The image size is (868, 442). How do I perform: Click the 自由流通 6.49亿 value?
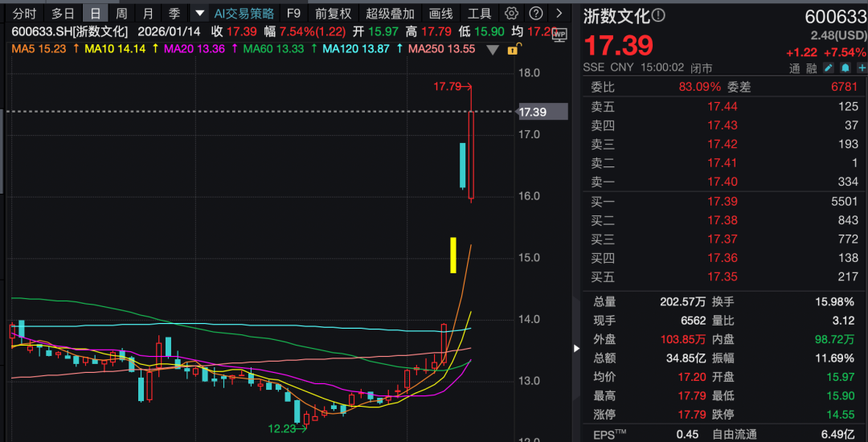point(839,435)
